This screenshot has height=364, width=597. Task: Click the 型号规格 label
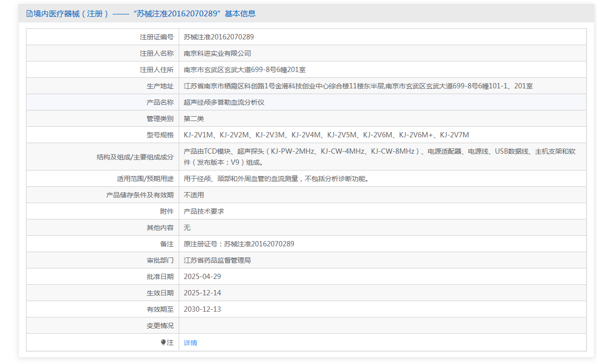point(160,135)
